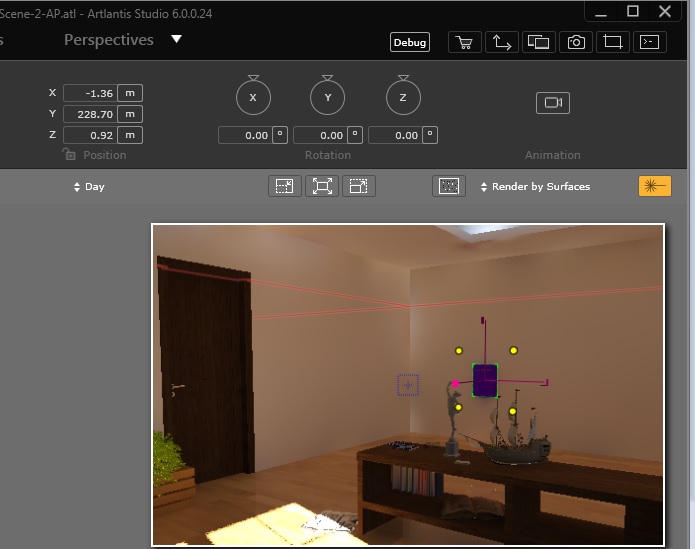
Task: Click the yellow handle above the ship model
Action: (513, 411)
